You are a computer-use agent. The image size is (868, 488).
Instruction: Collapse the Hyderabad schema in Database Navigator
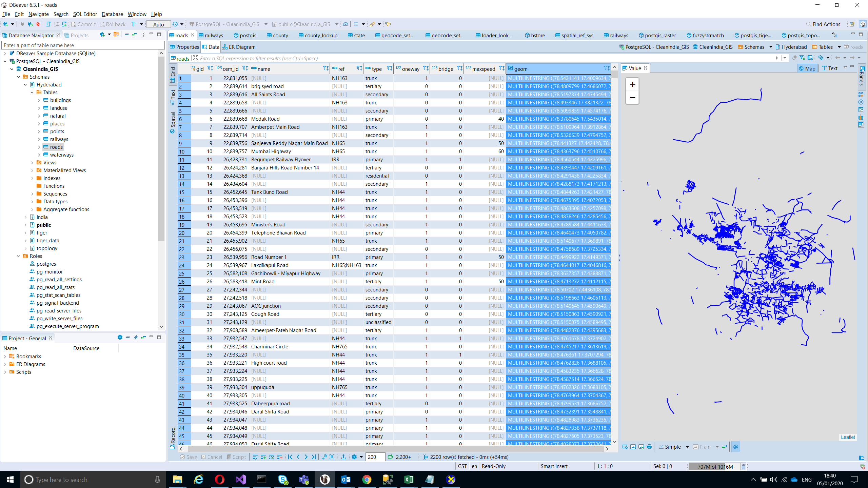(25, 84)
